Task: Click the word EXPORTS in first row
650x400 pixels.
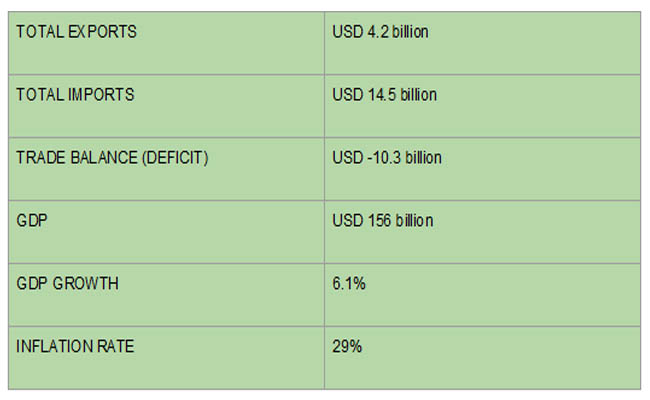Action: pyautogui.click(x=102, y=32)
